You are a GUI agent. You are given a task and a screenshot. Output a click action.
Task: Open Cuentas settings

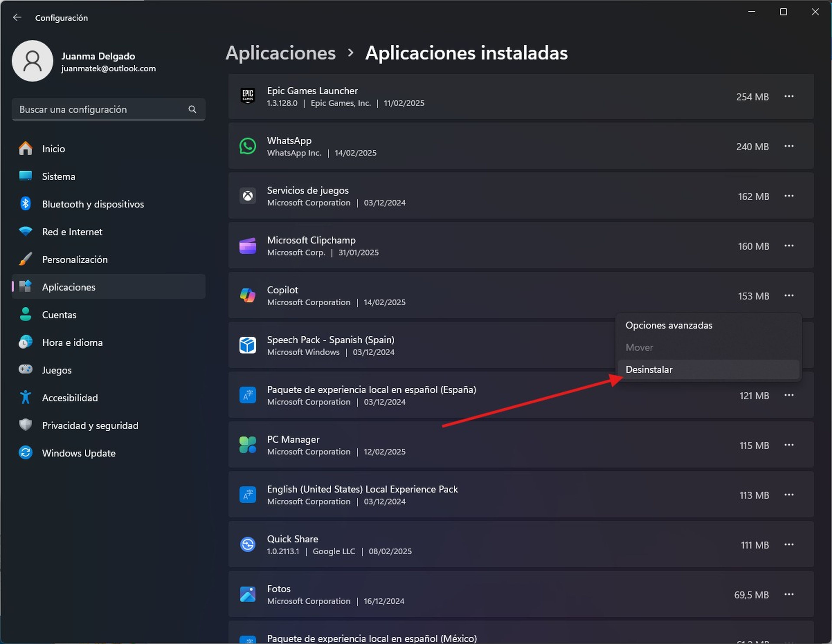(109, 315)
